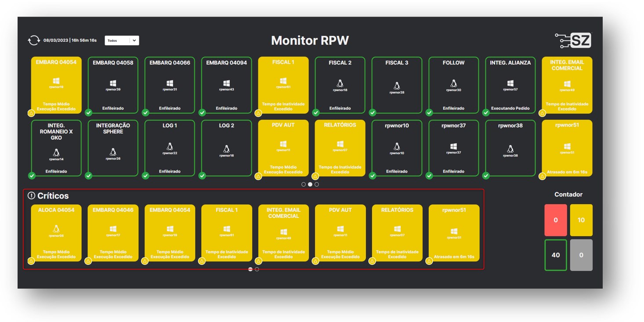Image resolution: width=644 pixels, height=322 pixels.
Task: Click the Linux penguin icon in FISCAL 2 card
Action: click(x=340, y=83)
